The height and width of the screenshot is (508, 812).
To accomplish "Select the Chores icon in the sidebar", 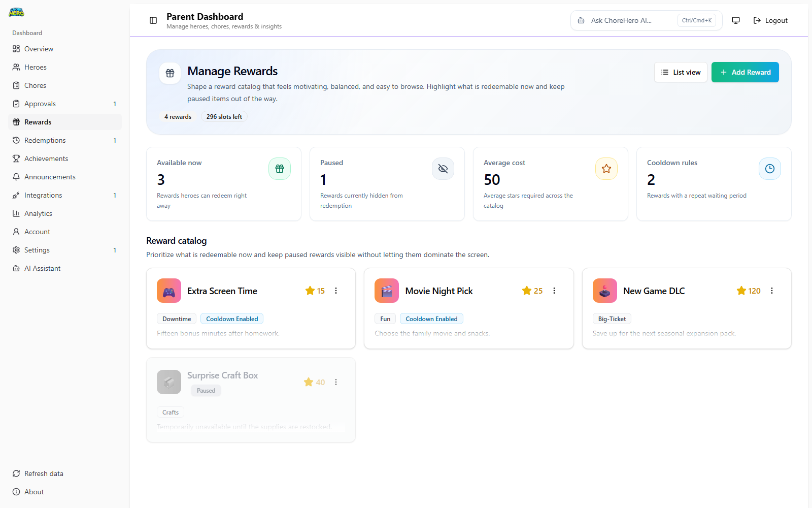I will click(x=17, y=85).
